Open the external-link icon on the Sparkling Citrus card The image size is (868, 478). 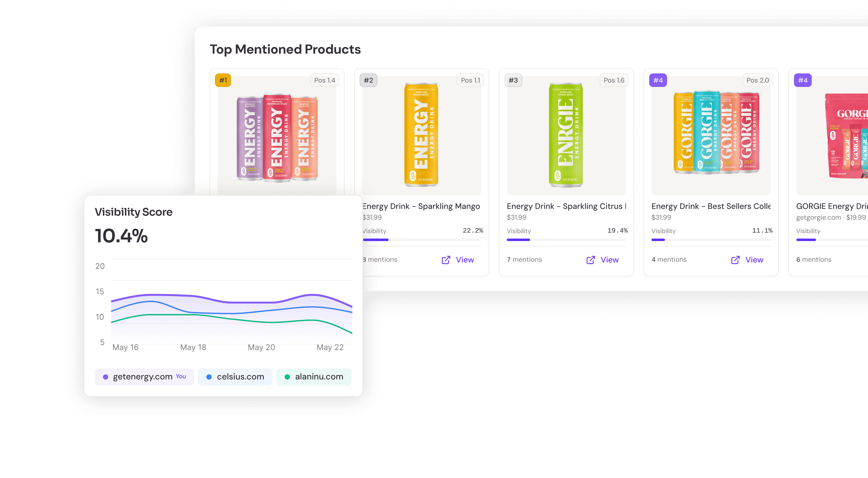[591, 260]
